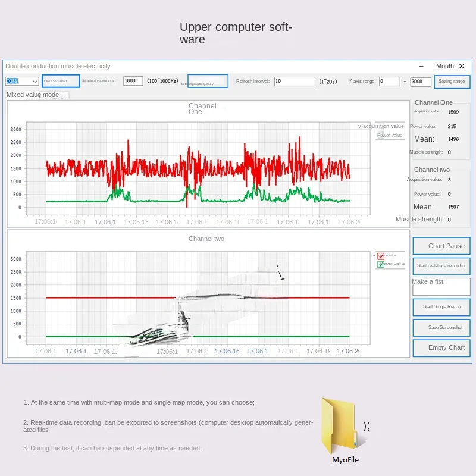The width and height of the screenshot is (476, 476).
Task: Click the 17:06:13 label on Channel One time axis
Action: 136,222
